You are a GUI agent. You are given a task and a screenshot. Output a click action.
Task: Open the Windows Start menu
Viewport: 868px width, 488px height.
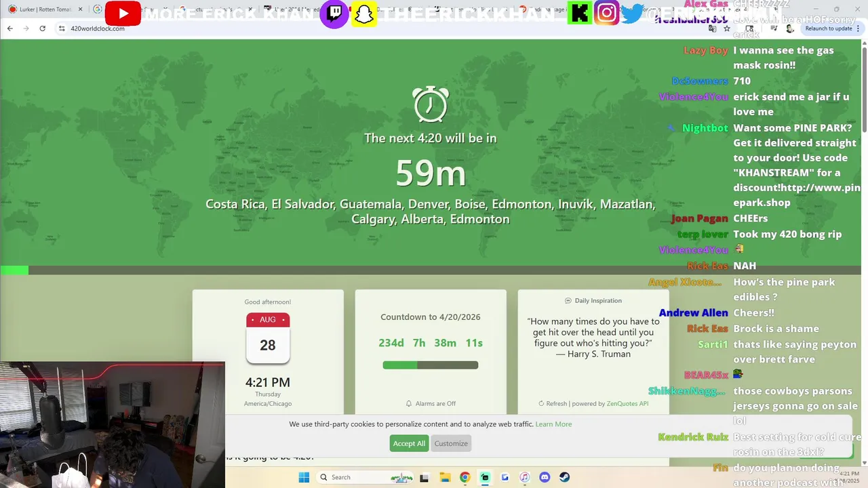[304, 477]
